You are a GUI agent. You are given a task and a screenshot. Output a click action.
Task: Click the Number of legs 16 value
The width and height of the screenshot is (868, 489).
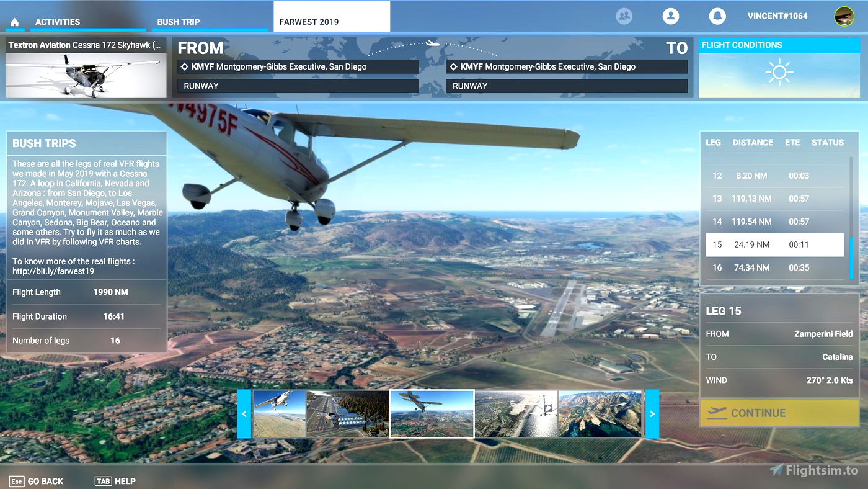click(115, 340)
